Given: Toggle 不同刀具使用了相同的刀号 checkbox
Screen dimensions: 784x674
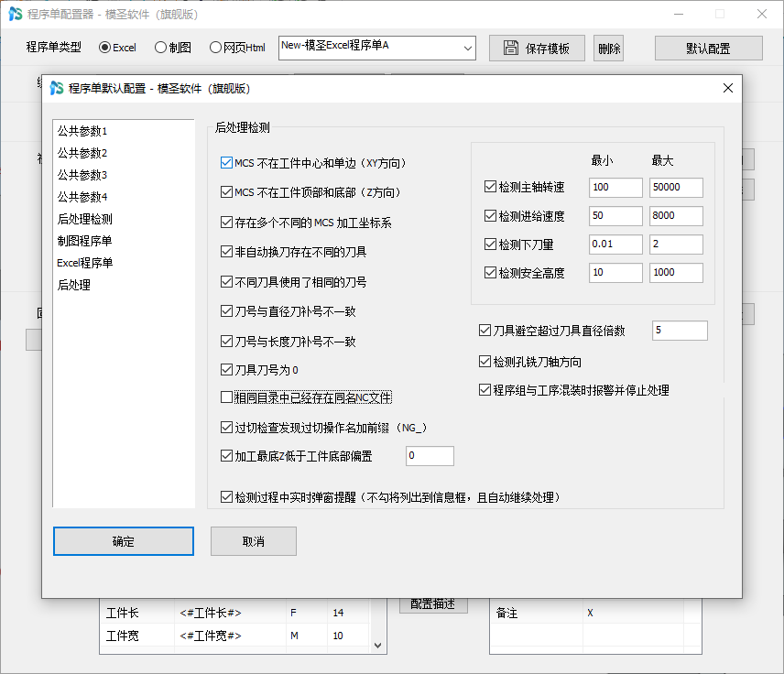Looking at the screenshot, I should pyautogui.click(x=226, y=282).
